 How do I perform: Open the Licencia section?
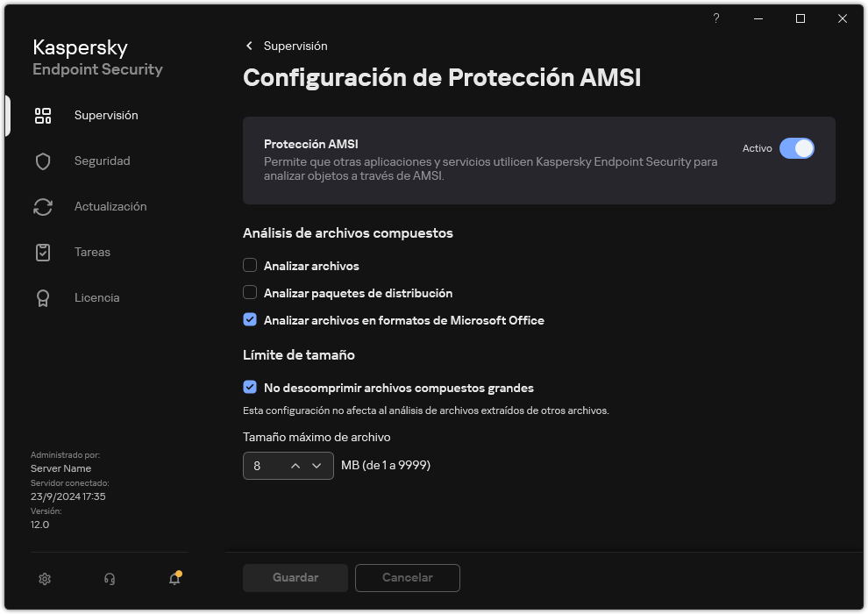(x=96, y=297)
